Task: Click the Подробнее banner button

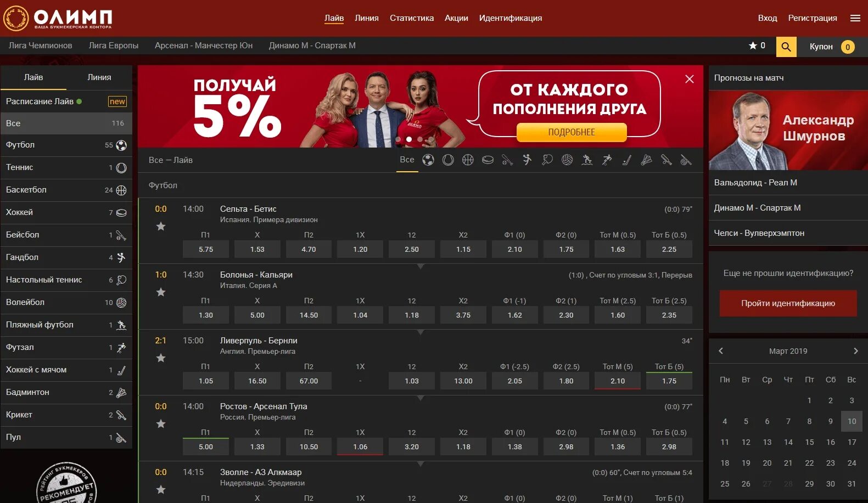Action: tap(572, 132)
